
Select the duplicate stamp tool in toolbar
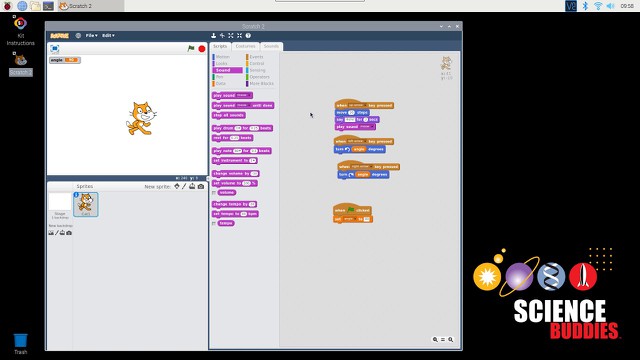click(x=213, y=36)
